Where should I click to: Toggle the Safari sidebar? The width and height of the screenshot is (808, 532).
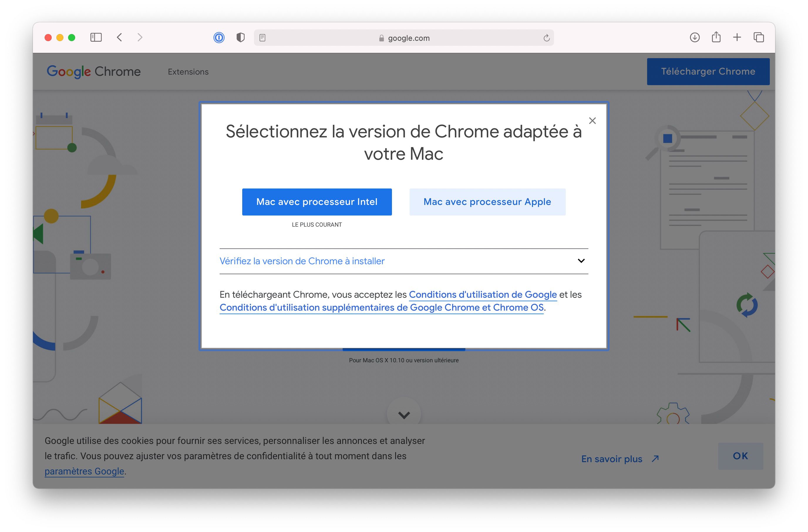tap(96, 37)
